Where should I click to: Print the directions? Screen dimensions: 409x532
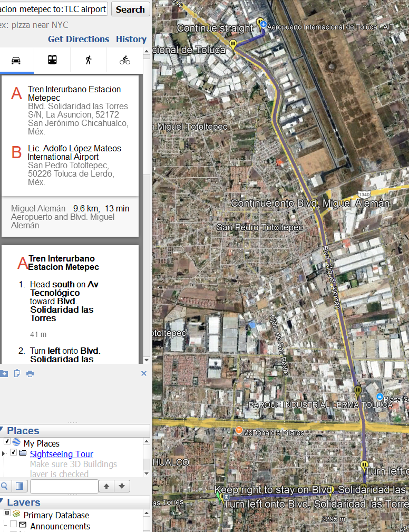(x=30, y=374)
